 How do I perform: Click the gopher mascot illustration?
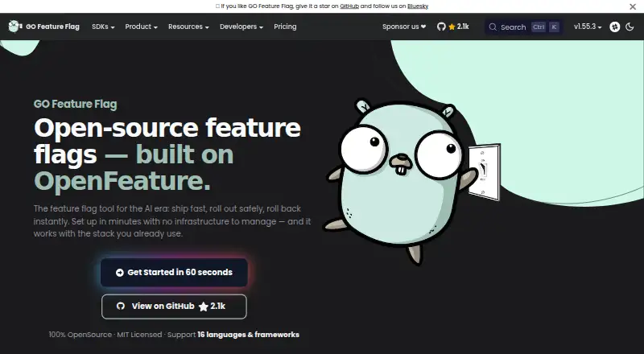(400, 181)
